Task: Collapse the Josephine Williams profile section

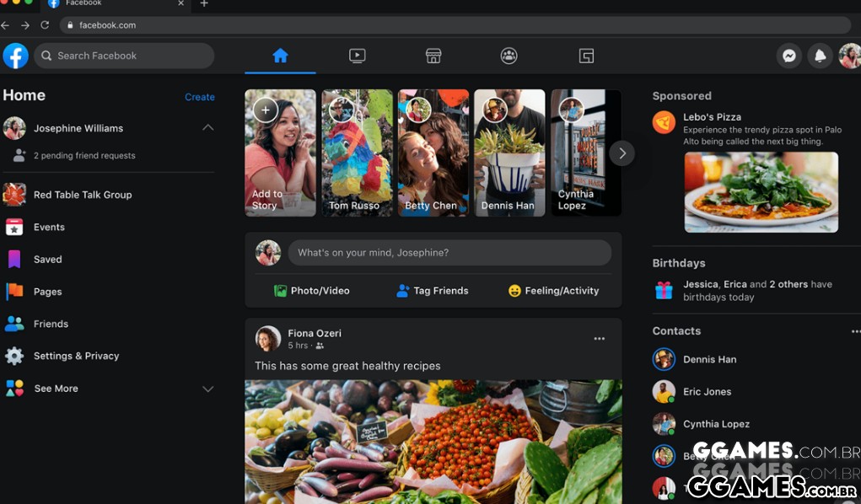Action: pos(207,128)
